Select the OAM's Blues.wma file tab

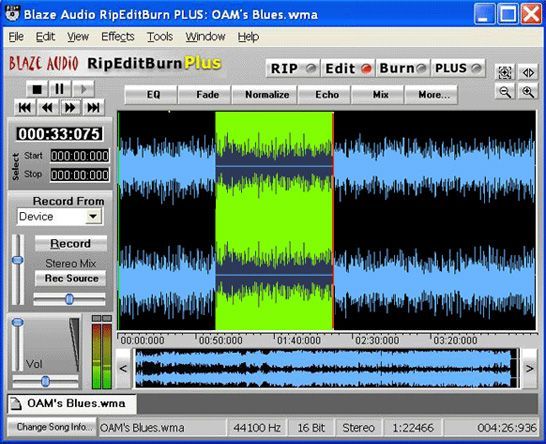click(x=72, y=404)
